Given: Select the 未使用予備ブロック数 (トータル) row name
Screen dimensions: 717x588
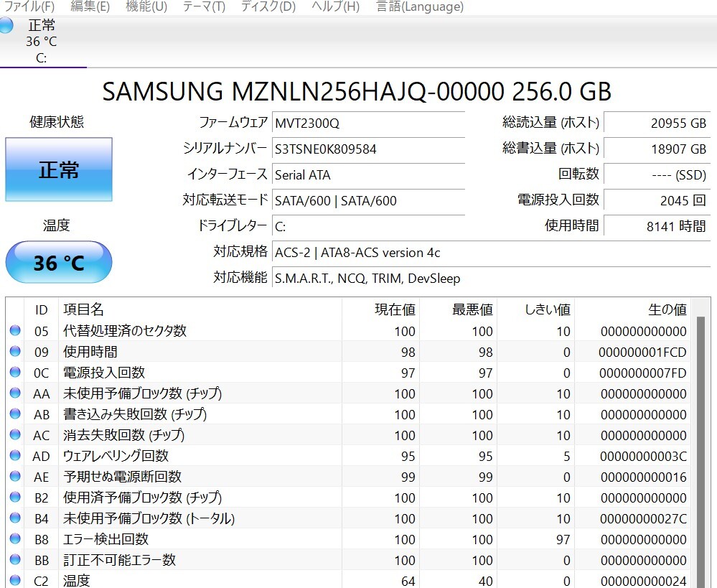Looking at the screenshot, I should [149, 518].
